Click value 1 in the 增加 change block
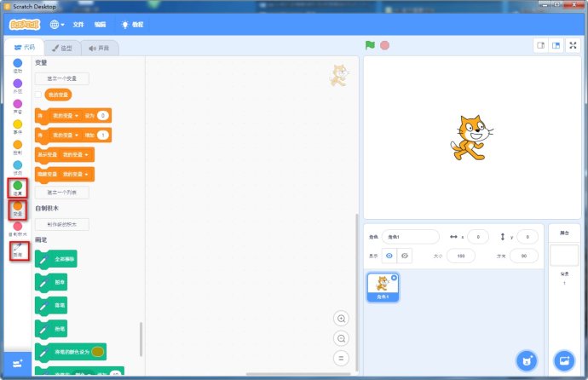The width and height of the screenshot is (588, 380). point(103,135)
